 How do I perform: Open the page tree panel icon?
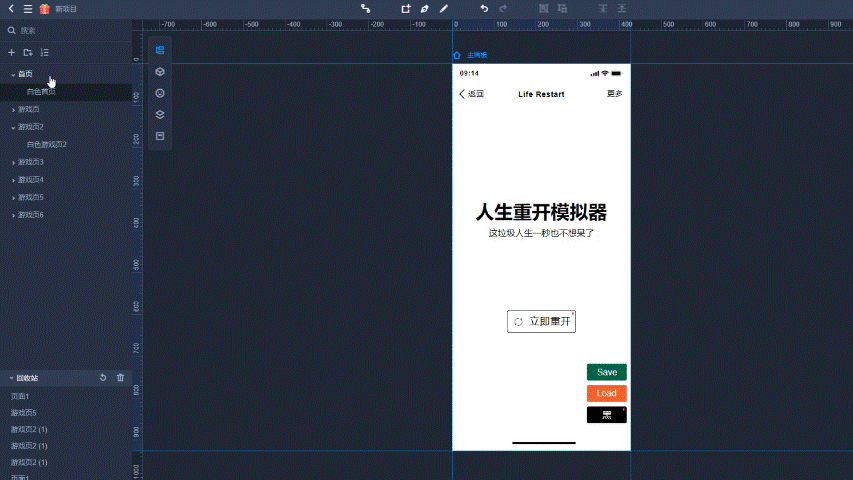coord(160,50)
